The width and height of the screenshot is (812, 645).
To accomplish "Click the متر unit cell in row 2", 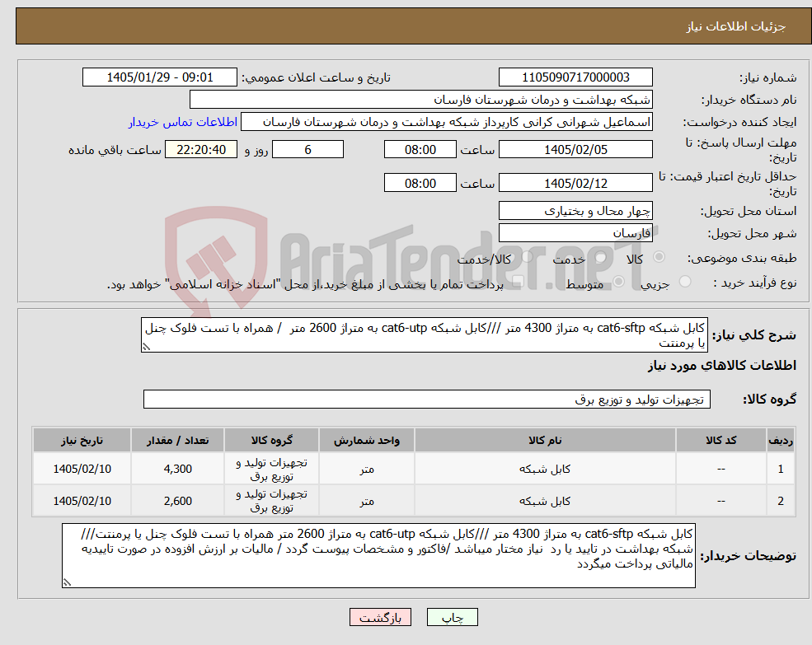I will pyautogui.click(x=367, y=501).
